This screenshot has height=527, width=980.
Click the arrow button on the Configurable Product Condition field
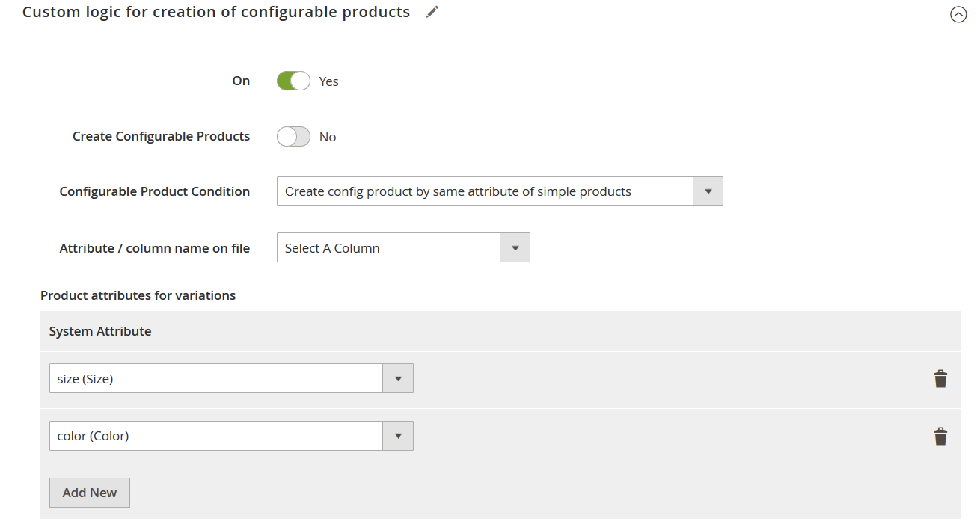[708, 191]
